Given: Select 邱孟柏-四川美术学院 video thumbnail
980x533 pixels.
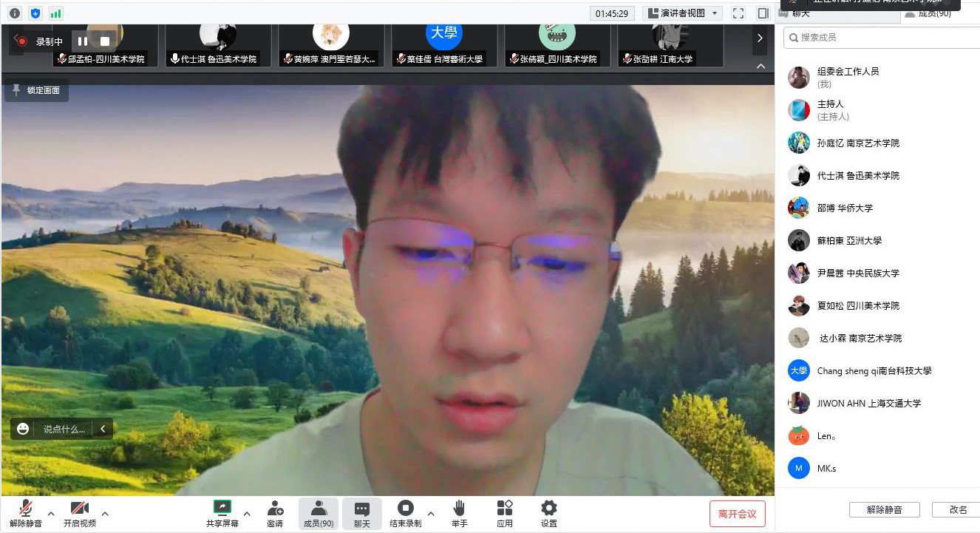Looking at the screenshot, I should [105, 45].
